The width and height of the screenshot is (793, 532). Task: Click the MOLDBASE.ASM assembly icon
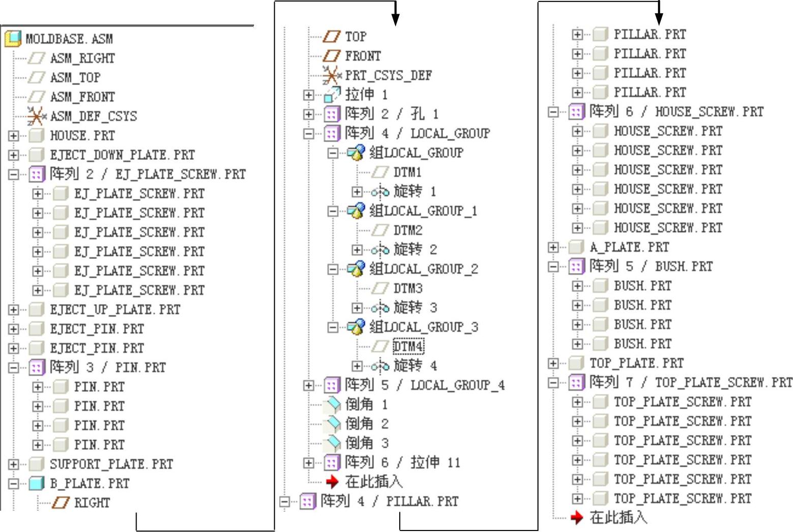[x=13, y=39]
